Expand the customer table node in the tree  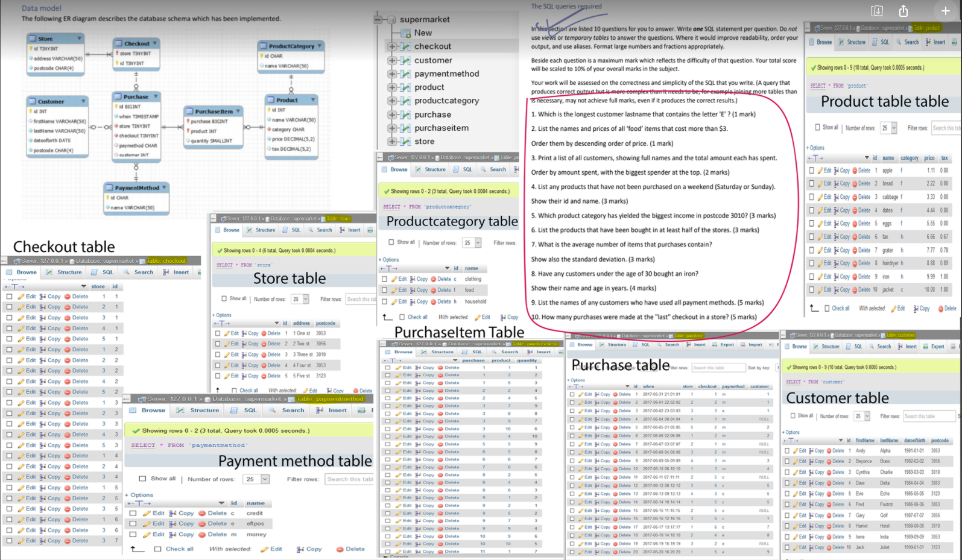(391, 60)
